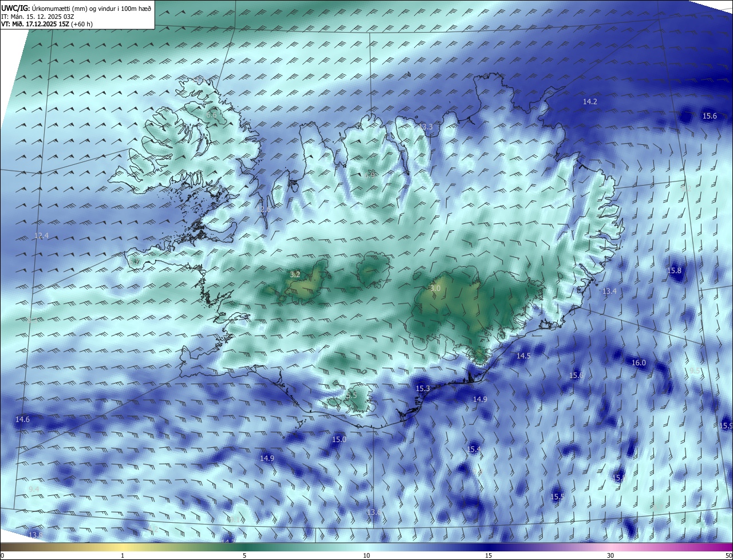
Task: Click the colorbar tick label 15
Action: 488,555
